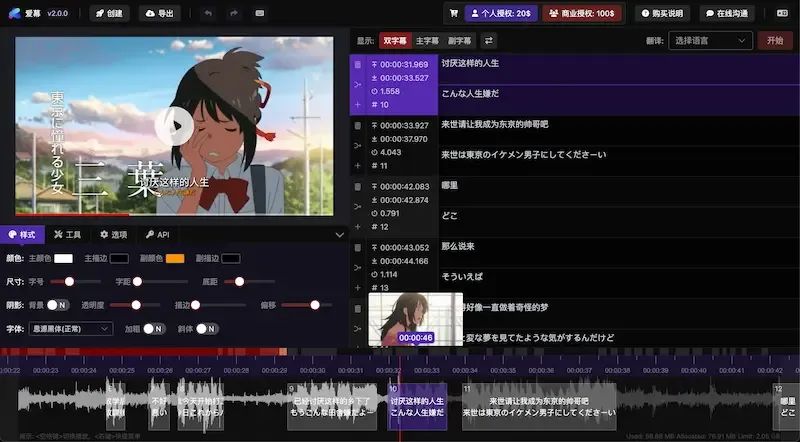This screenshot has width=800, height=442.
Task: Open the 选择语言 translation dropdown
Action: pyautogui.click(x=710, y=40)
